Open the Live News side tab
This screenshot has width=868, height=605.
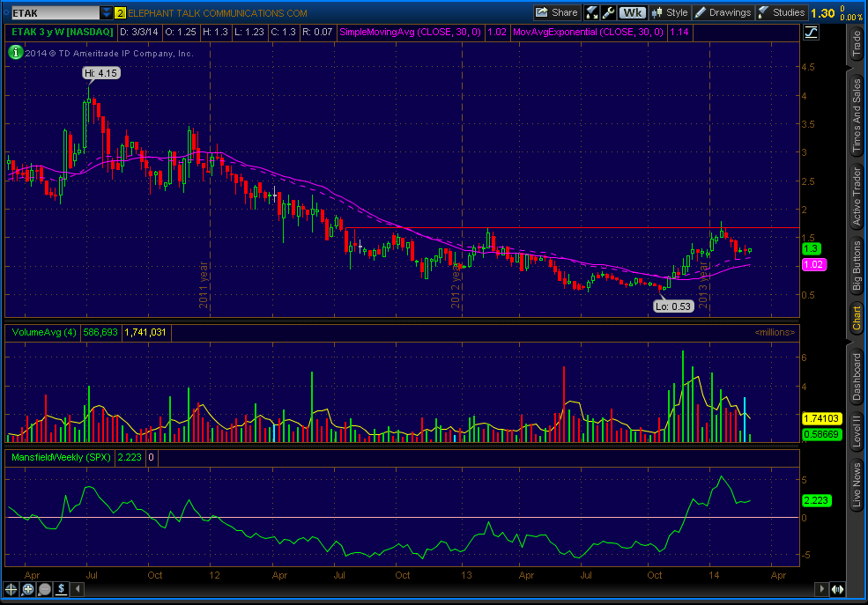pyautogui.click(x=855, y=485)
